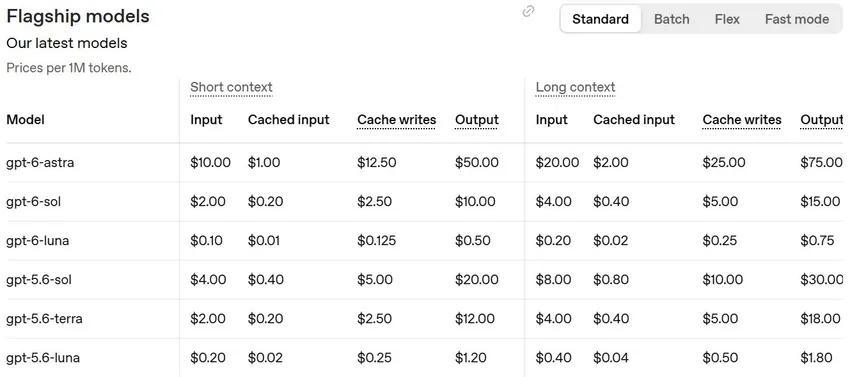Click the Model column header
The width and height of the screenshot is (850, 377).
pos(25,120)
